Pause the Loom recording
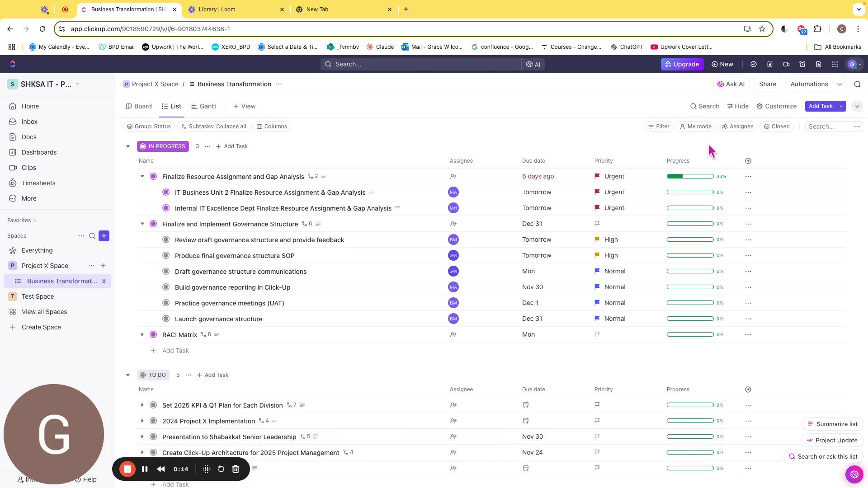 145,469
